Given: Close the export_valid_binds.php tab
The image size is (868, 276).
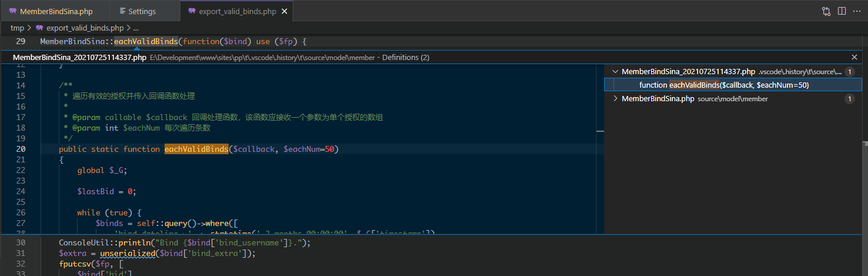Looking at the screenshot, I should point(285,11).
